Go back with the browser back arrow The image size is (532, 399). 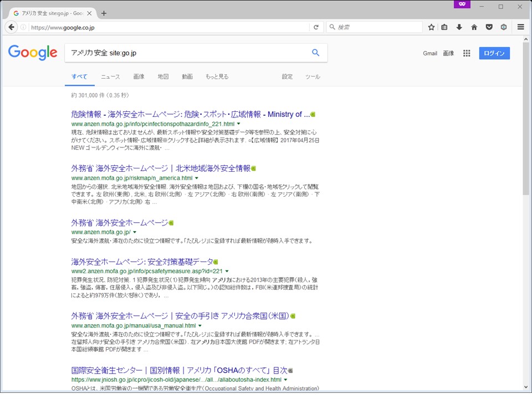click(x=12, y=27)
